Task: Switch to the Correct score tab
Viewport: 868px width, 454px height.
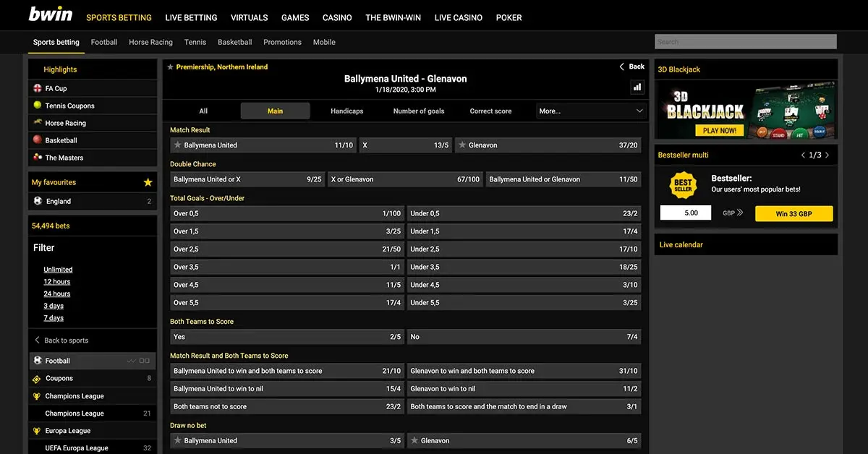Action: tap(490, 111)
